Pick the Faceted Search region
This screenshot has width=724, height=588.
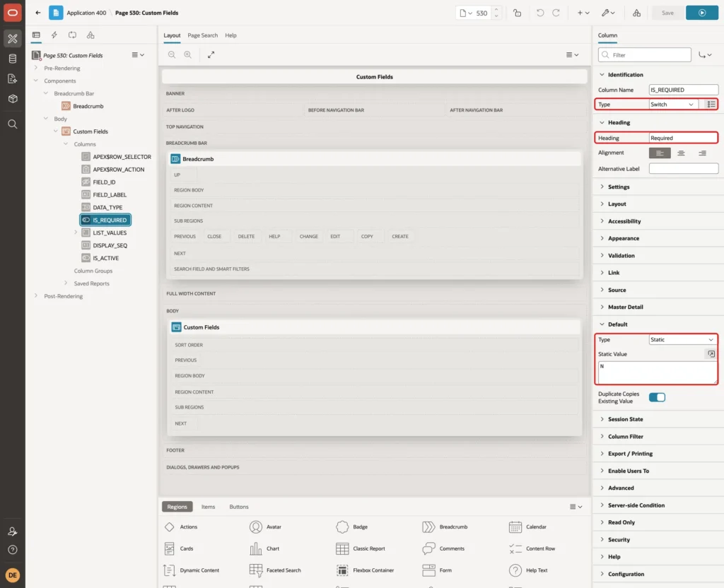275,570
